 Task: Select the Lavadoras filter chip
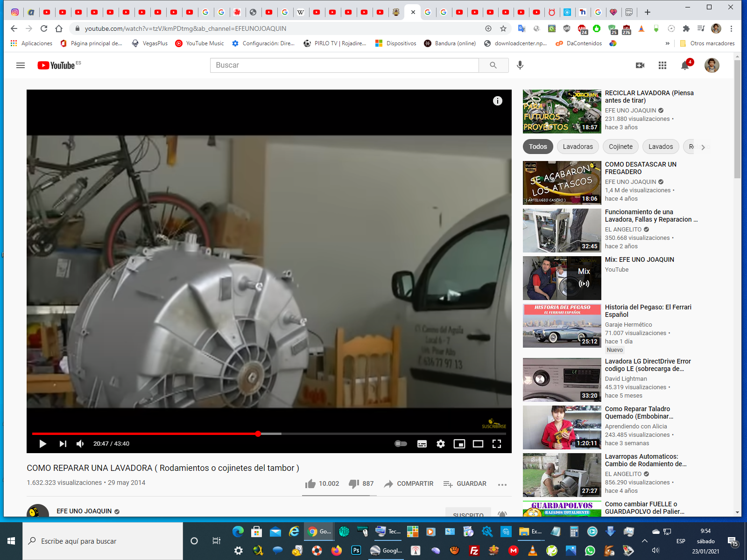tap(578, 147)
